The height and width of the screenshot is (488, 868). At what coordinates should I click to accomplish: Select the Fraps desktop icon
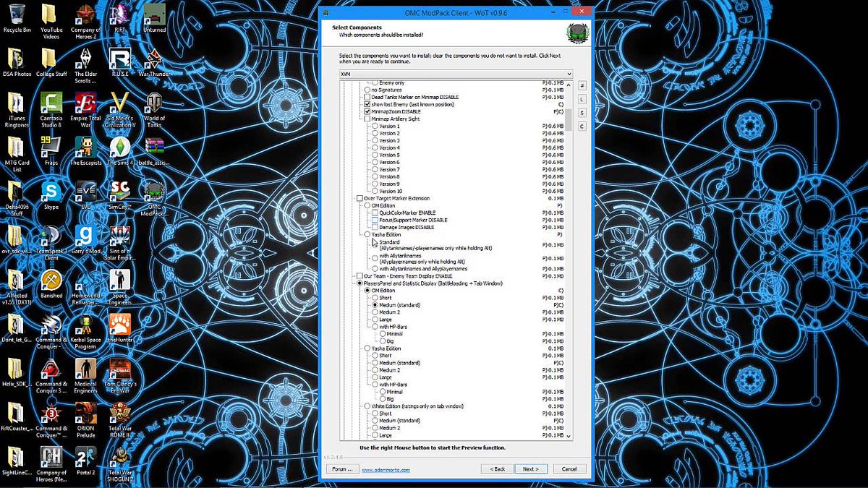click(x=51, y=151)
